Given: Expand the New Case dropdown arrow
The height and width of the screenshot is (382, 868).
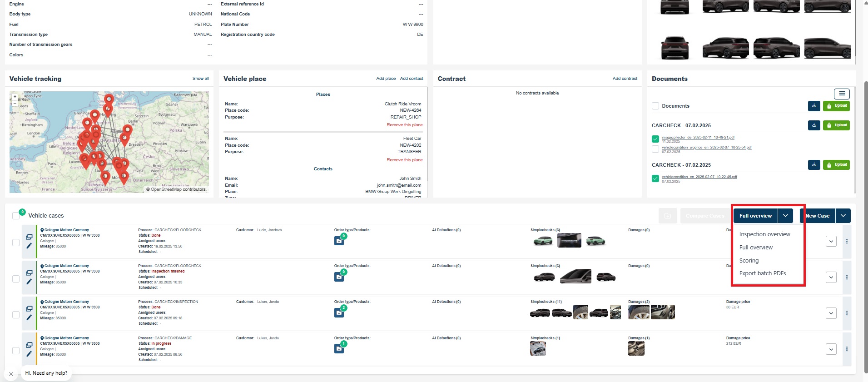Looking at the screenshot, I should click(843, 216).
